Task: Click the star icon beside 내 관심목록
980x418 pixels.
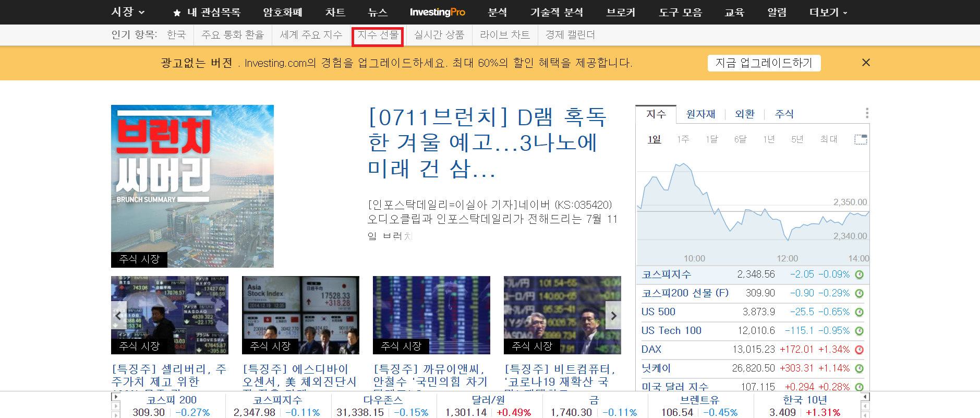Action: pos(177,13)
